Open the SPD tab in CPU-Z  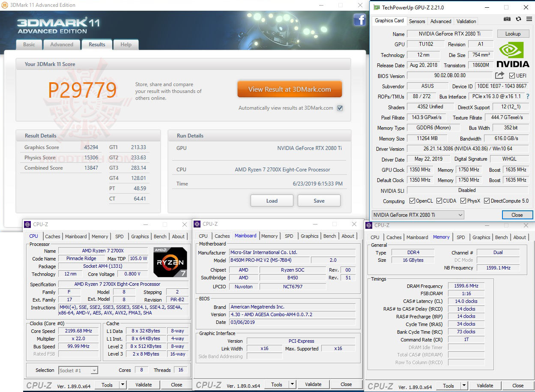pos(120,236)
